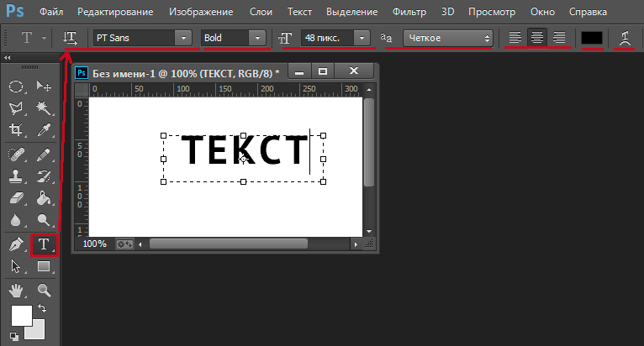Enable left text alignment
The width and height of the screenshot is (644, 346).
coord(515,38)
